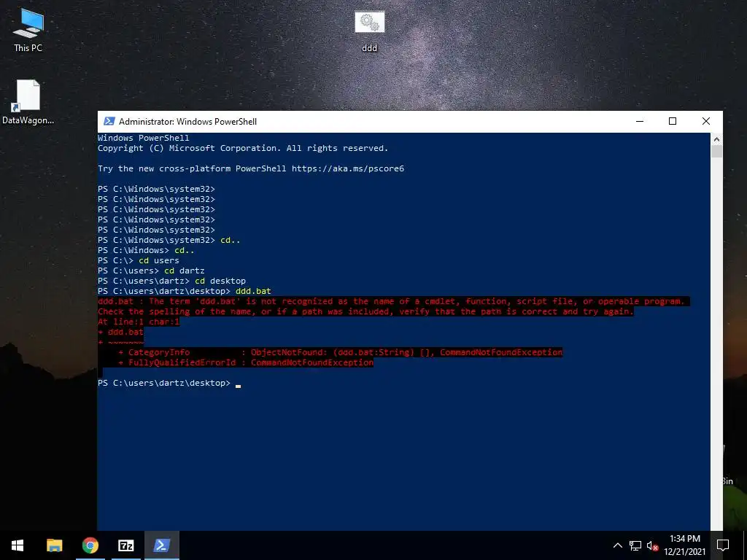
Task: Select the DataWagon shortcut on desktop
Action: (x=28, y=102)
